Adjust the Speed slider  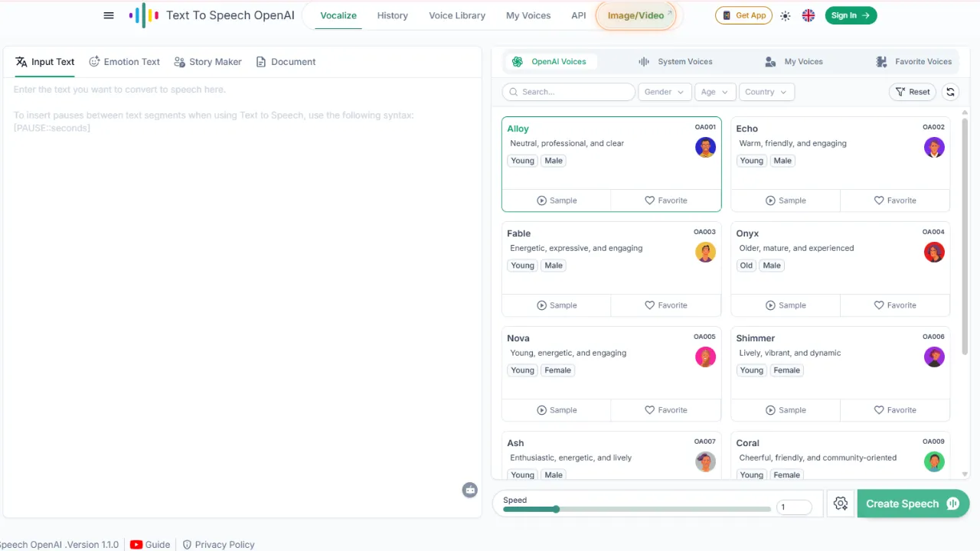click(x=555, y=509)
